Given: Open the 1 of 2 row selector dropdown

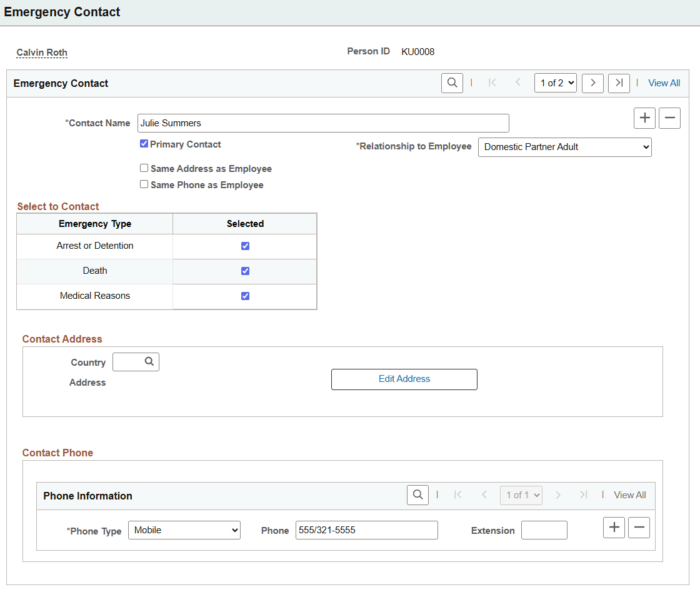Looking at the screenshot, I should click(556, 83).
